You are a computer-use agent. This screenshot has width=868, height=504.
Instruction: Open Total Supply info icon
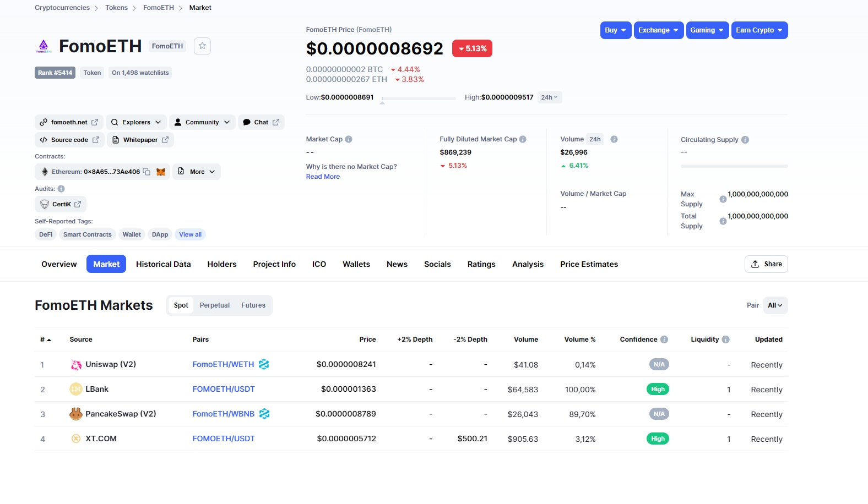tap(723, 221)
